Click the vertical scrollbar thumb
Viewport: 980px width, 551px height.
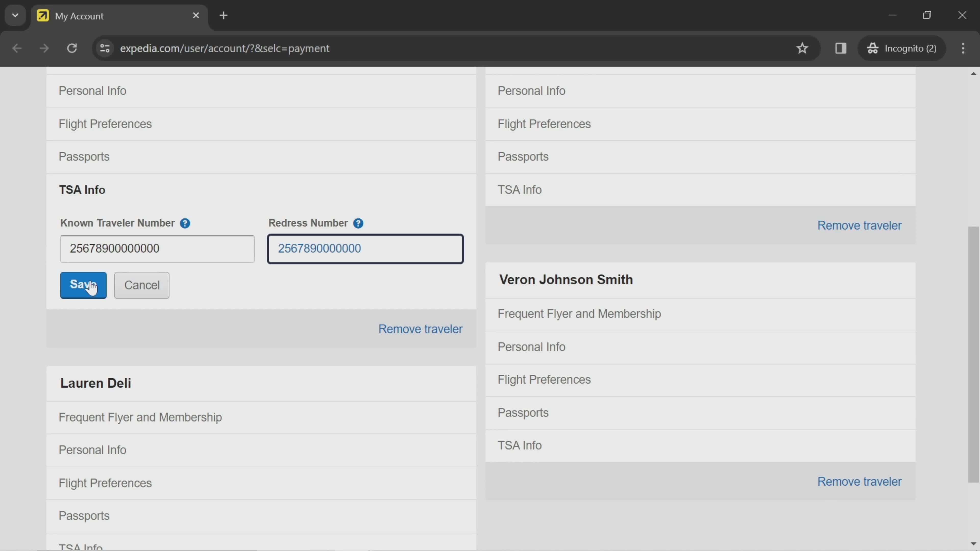coord(973,354)
